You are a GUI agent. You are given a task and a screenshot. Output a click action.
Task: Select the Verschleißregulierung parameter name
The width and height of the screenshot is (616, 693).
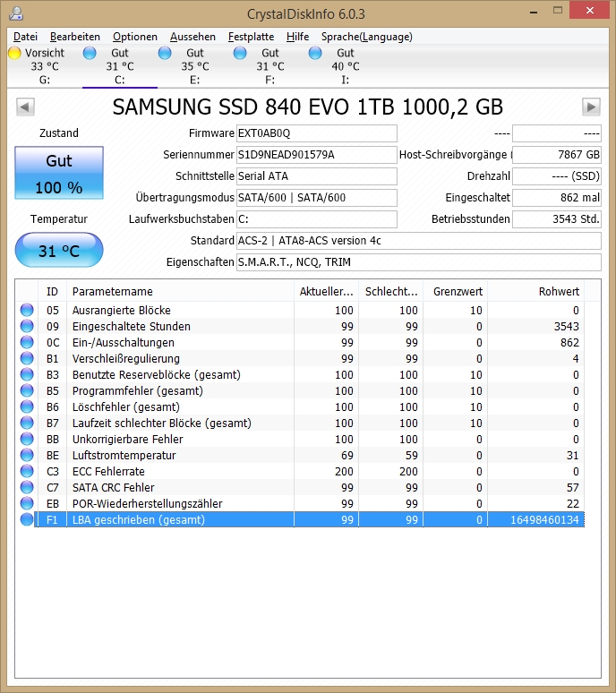click(126, 358)
